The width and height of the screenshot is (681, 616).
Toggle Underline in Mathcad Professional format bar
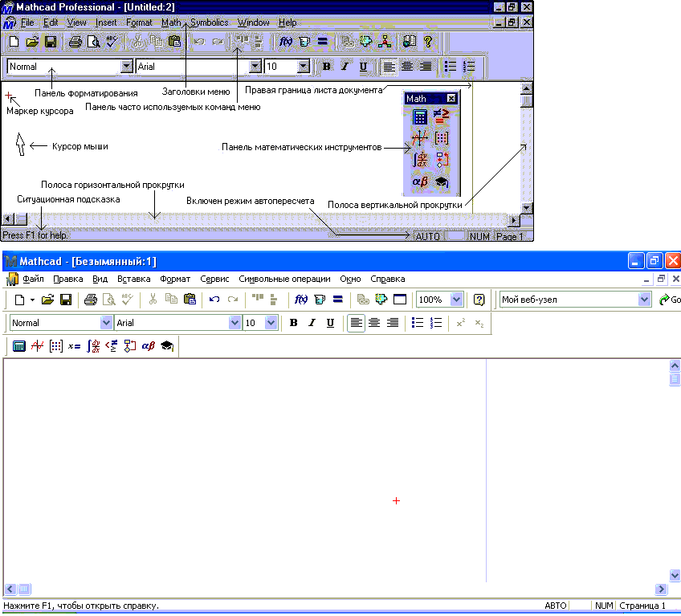[364, 67]
